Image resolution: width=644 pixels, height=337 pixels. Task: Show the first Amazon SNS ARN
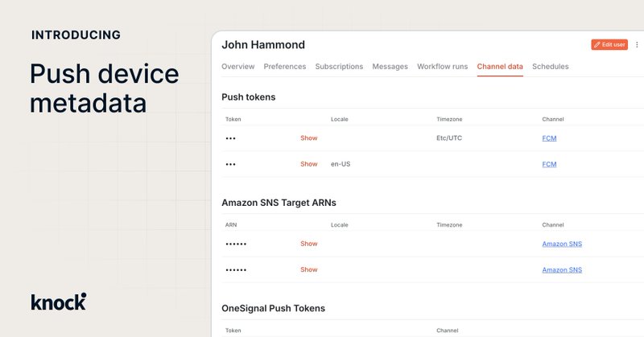point(309,244)
